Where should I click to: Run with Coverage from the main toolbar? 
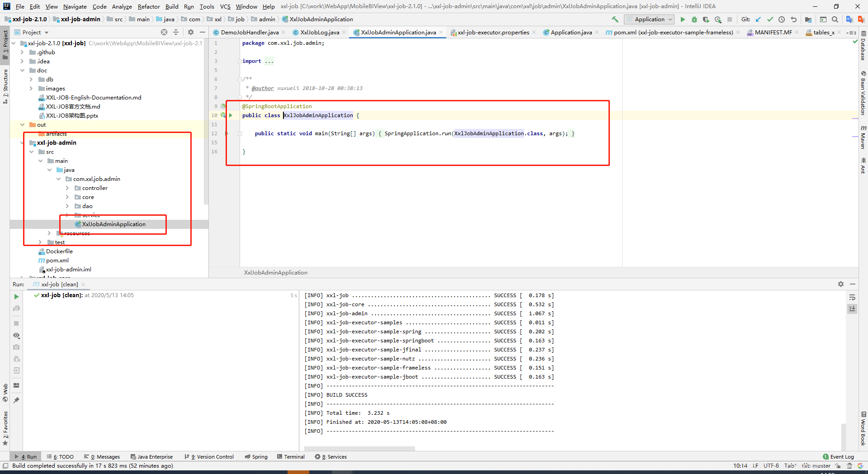pyautogui.click(x=706, y=19)
